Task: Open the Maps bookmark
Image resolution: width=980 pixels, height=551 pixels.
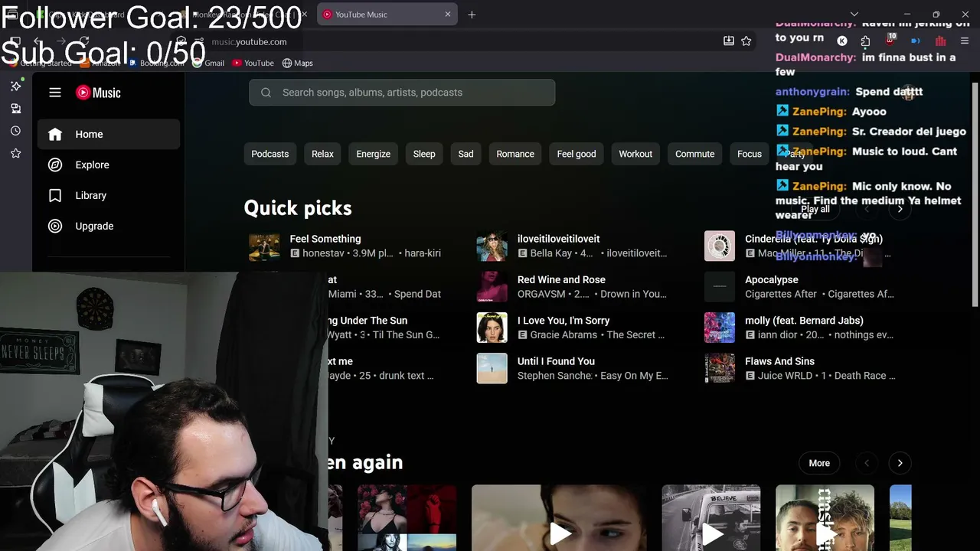Action: [298, 63]
